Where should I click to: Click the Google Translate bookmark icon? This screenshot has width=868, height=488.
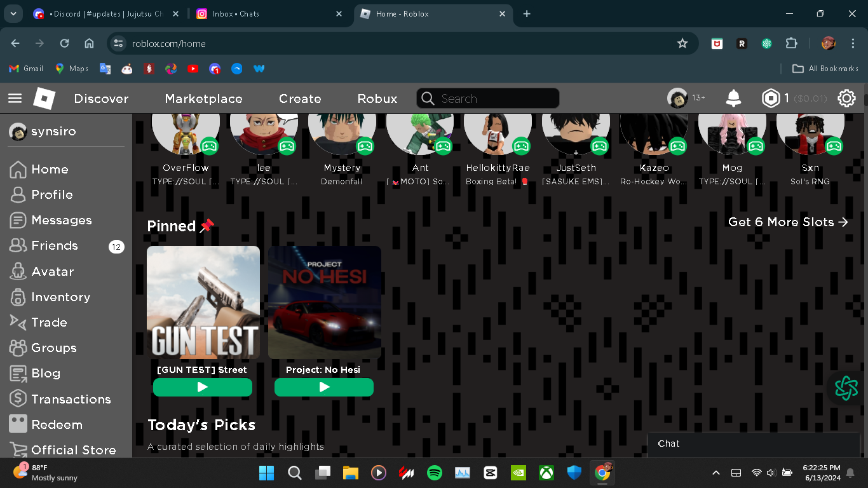(x=105, y=69)
